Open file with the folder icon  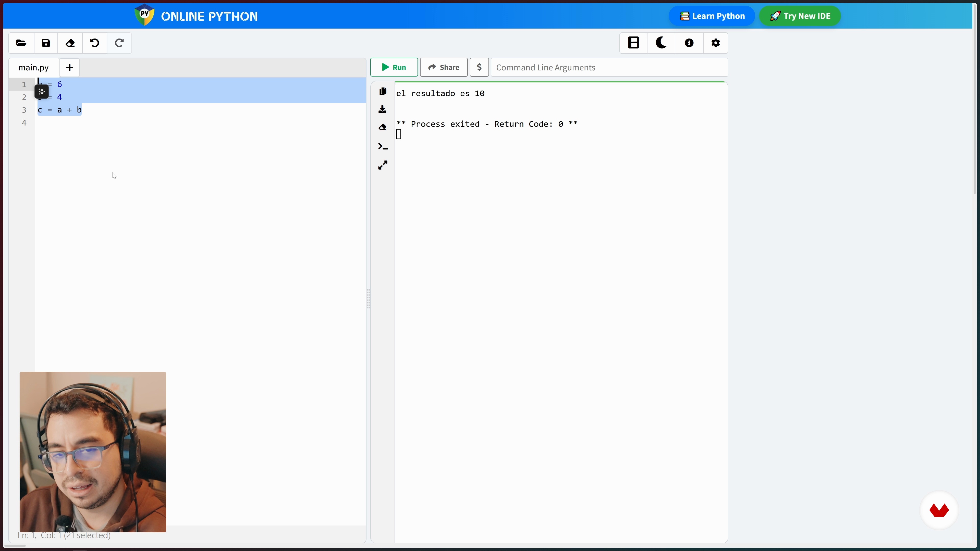tap(21, 43)
